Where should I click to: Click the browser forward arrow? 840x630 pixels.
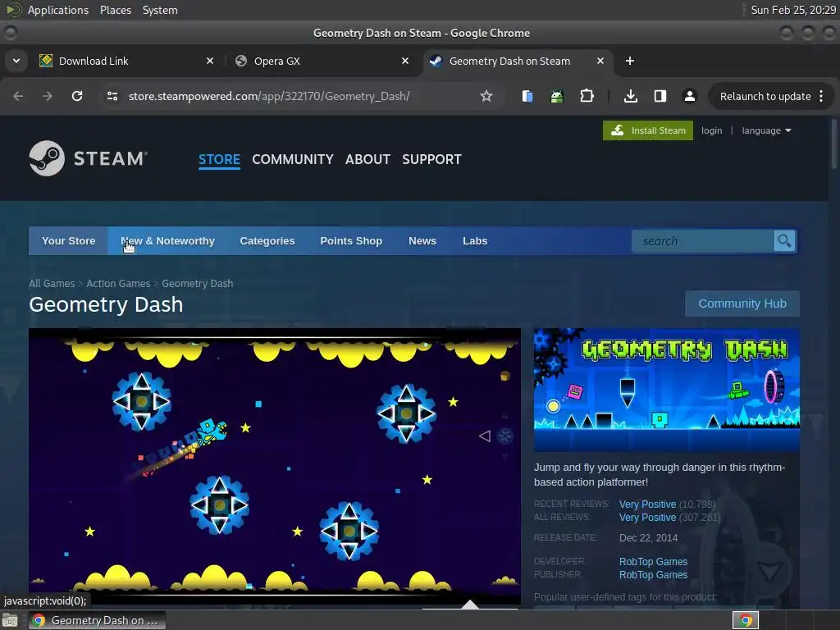tap(48, 96)
